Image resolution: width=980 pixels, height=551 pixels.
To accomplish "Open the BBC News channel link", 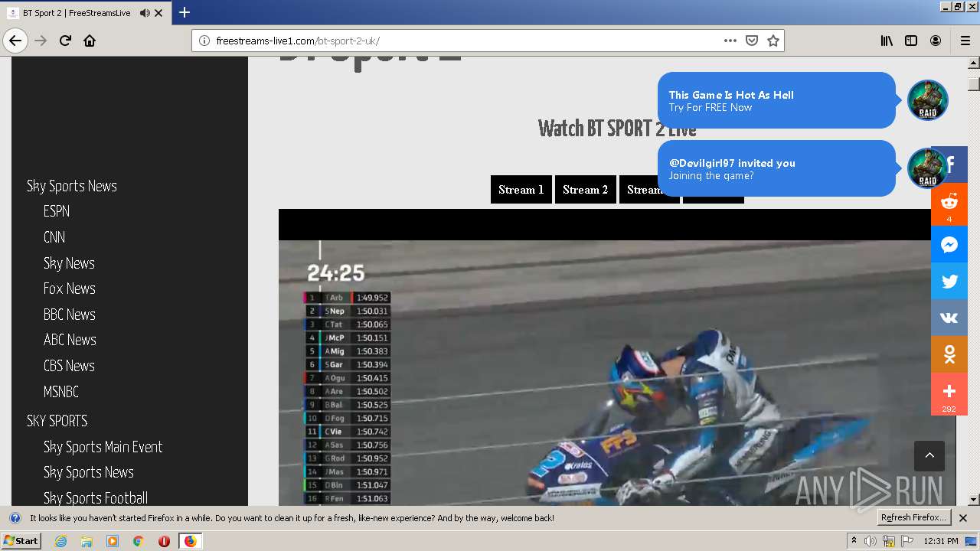I will 70,315.
